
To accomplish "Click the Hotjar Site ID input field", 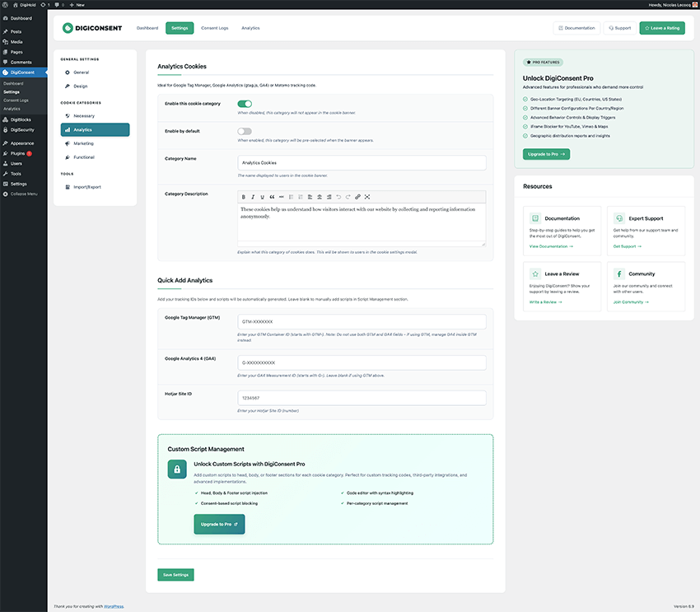I will coord(361,399).
